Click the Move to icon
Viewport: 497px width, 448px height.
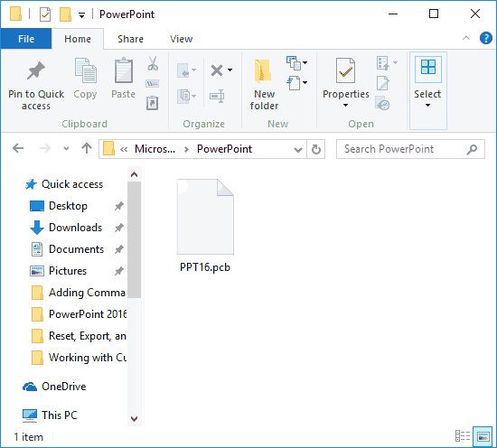[x=186, y=70]
